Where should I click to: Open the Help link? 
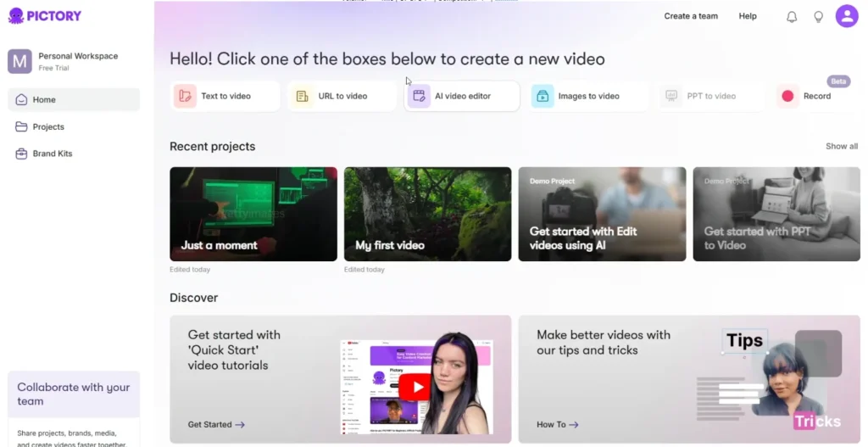pyautogui.click(x=748, y=16)
